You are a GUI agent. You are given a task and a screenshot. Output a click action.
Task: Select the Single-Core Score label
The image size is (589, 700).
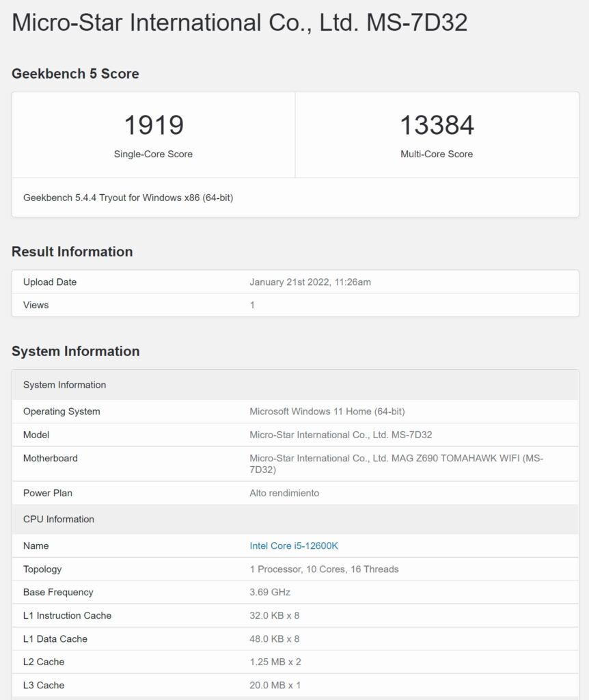(x=153, y=154)
